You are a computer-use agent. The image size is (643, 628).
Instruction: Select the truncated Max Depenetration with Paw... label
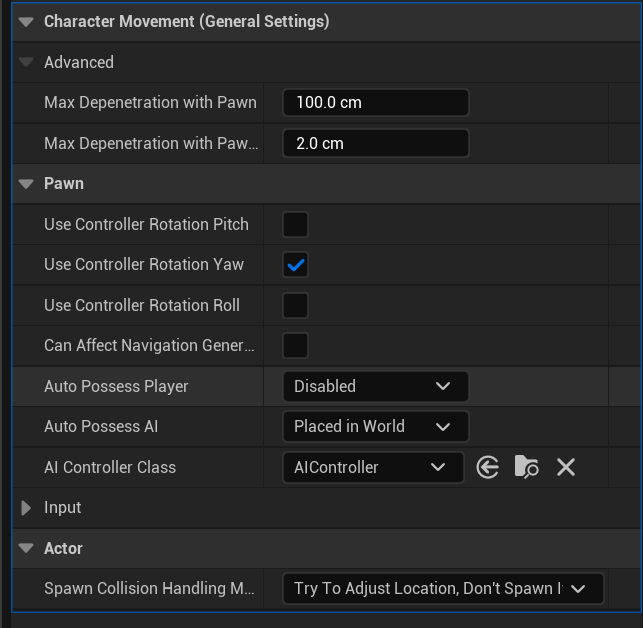click(151, 143)
